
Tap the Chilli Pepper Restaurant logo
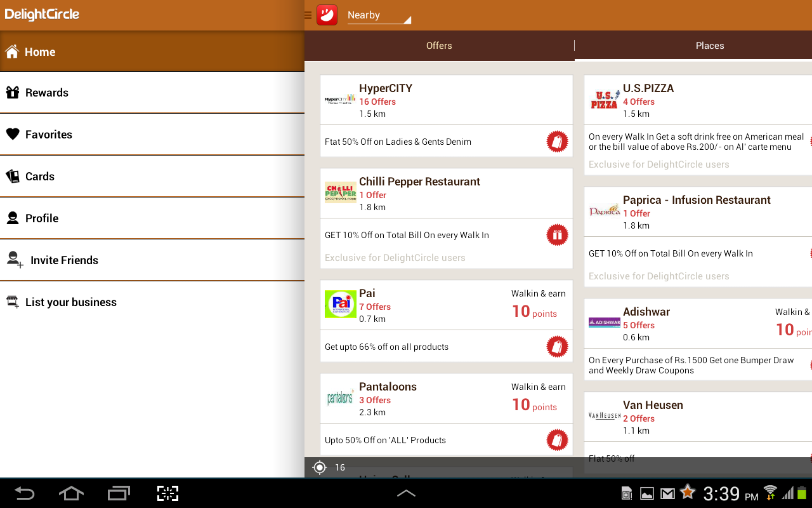341,192
